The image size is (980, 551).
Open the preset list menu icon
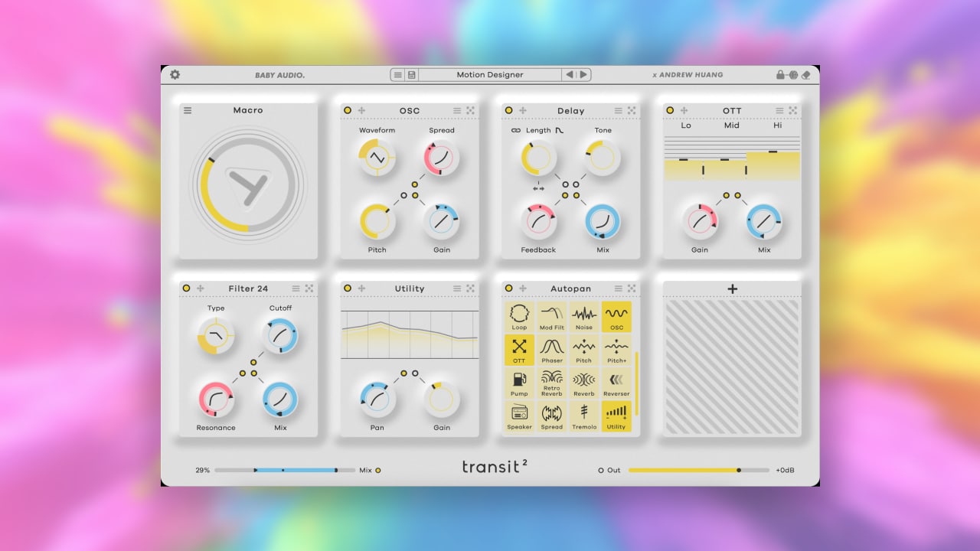397,75
